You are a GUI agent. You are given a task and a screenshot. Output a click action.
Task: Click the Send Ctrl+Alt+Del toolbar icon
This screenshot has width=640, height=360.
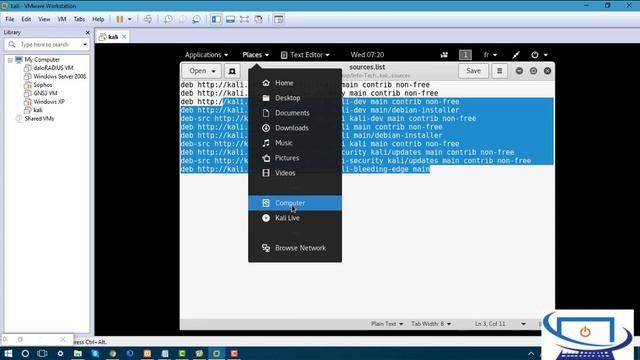point(148,19)
